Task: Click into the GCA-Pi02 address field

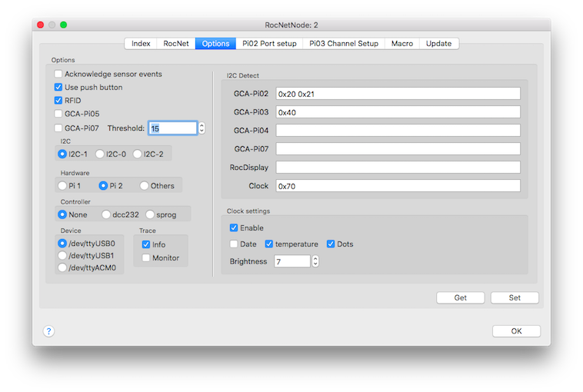Action: [x=398, y=94]
